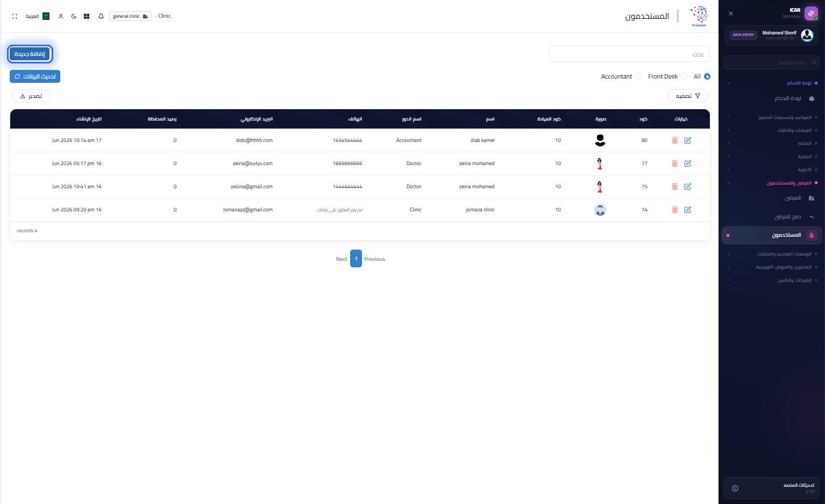Screen dimensions: 825x504
Task: Toggle dark mode moon icon
Action: [74, 16]
